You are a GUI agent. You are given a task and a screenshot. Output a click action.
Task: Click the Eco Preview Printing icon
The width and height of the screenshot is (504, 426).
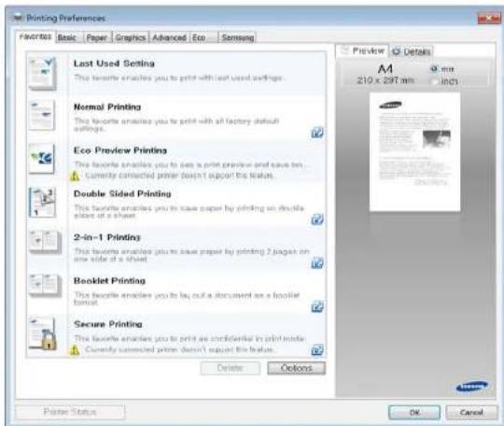[x=42, y=158]
